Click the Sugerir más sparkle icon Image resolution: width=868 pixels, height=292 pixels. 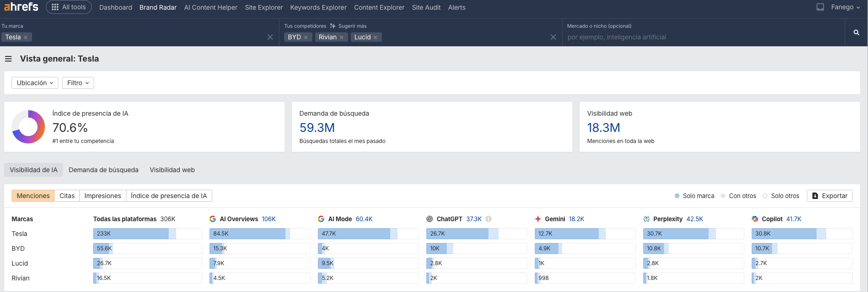(333, 26)
